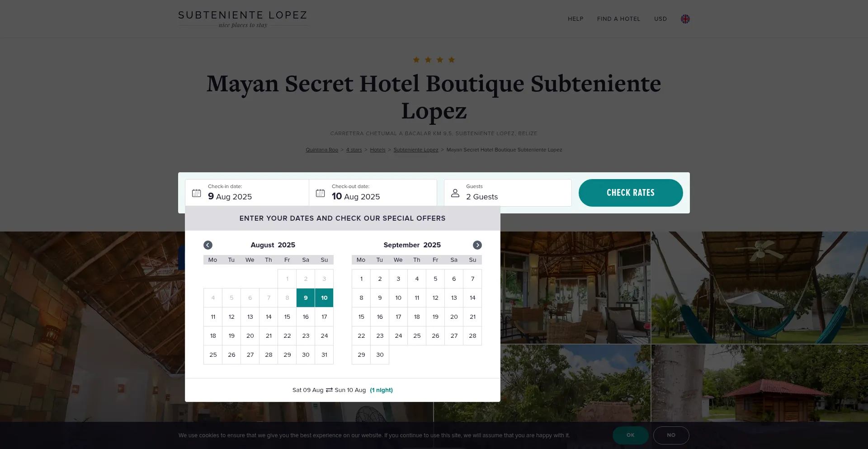Viewport: 868px width, 449px height.
Task: Open the HELP menu item
Action: click(x=576, y=19)
